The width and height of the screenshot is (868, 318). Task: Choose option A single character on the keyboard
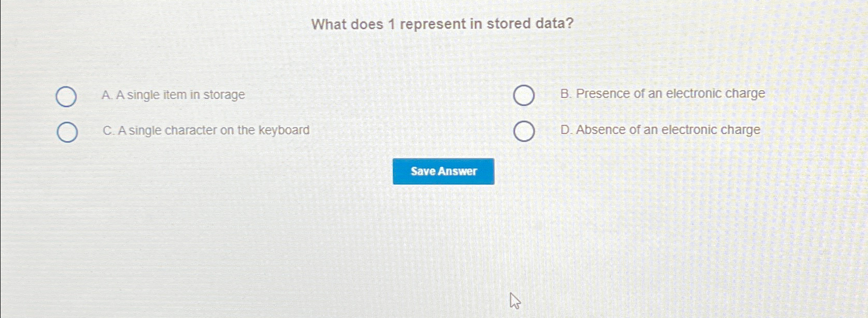(205, 130)
